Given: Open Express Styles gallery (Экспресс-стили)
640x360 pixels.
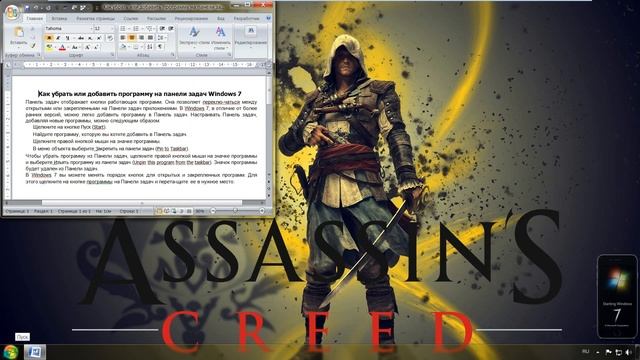Looking at the screenshot, I should click(x=194, y=36).
